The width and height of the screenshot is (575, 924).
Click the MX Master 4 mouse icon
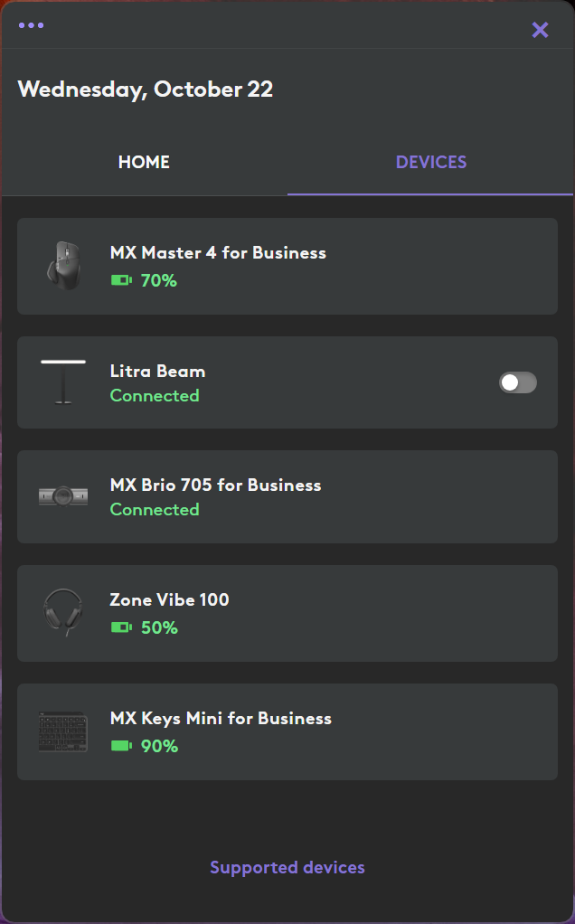(63, 266)
